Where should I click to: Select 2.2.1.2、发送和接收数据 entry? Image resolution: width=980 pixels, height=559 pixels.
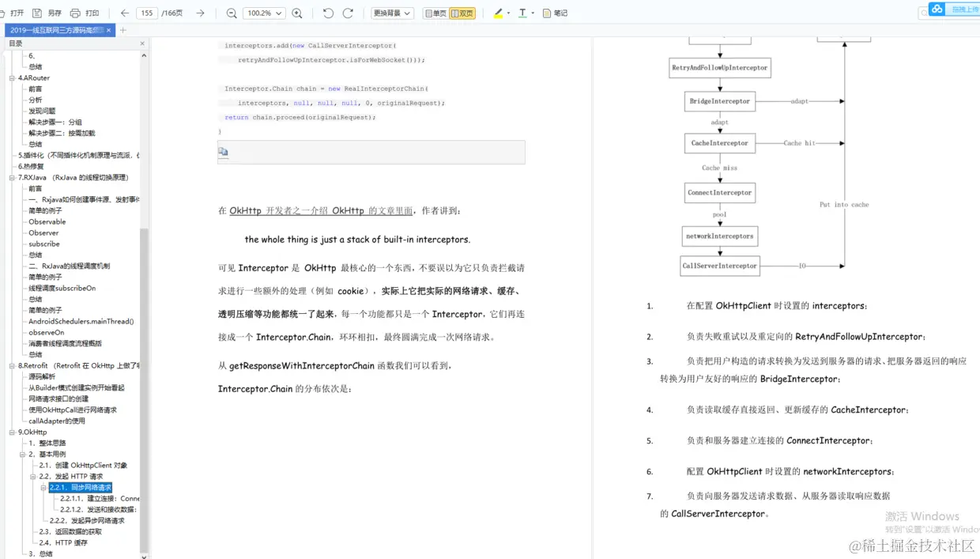coord(100,510)
